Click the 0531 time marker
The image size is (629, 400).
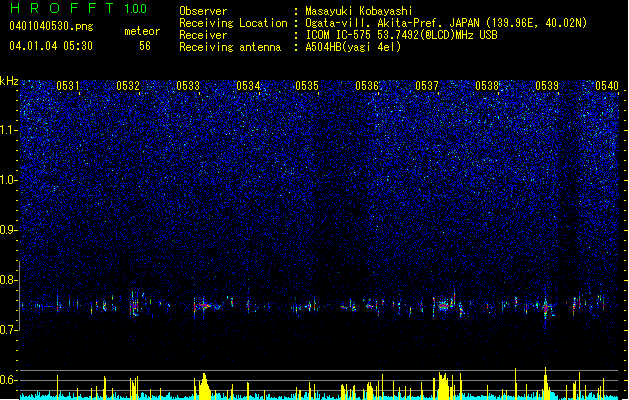(68, 86)
